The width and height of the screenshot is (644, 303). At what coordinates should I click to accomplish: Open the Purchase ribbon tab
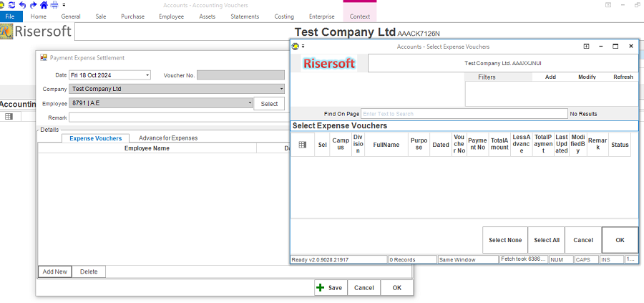point(132,16)
